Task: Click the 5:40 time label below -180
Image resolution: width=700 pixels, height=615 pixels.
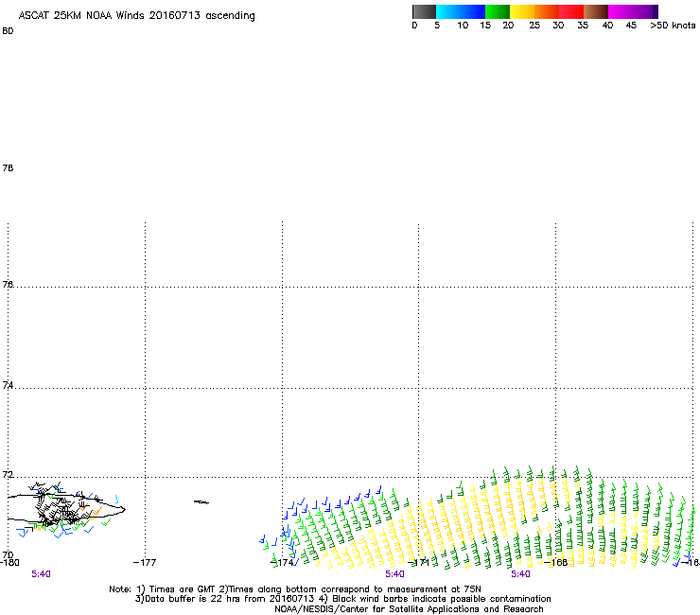Action: click(41, 574)
